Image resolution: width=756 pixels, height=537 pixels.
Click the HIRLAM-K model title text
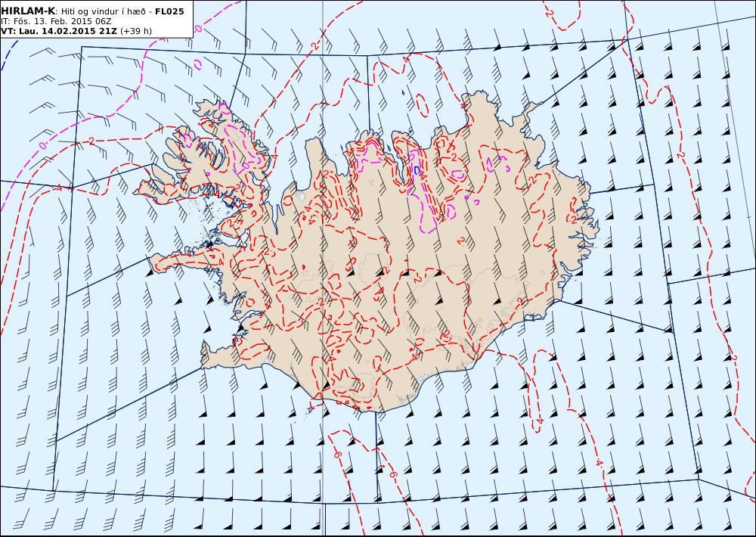[28, 11]
